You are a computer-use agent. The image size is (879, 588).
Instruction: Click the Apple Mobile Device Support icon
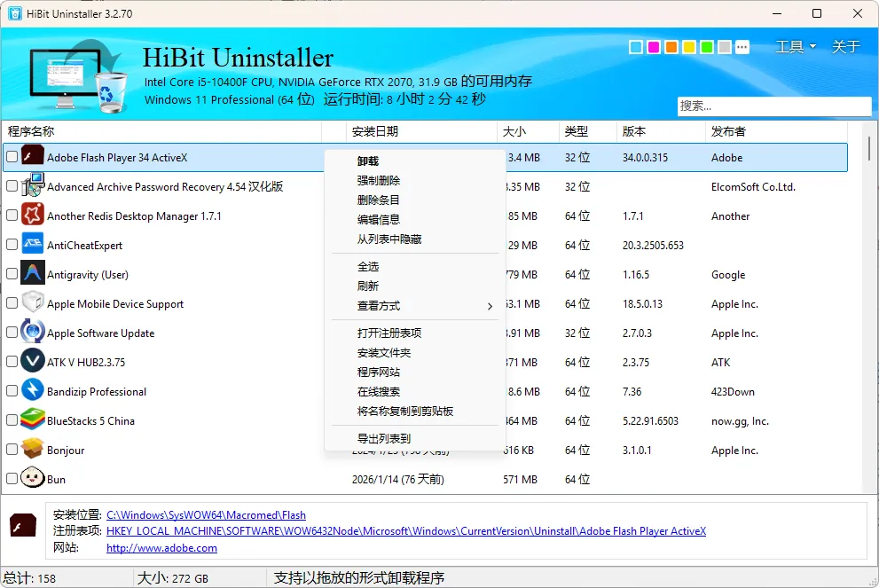(33, 302)
